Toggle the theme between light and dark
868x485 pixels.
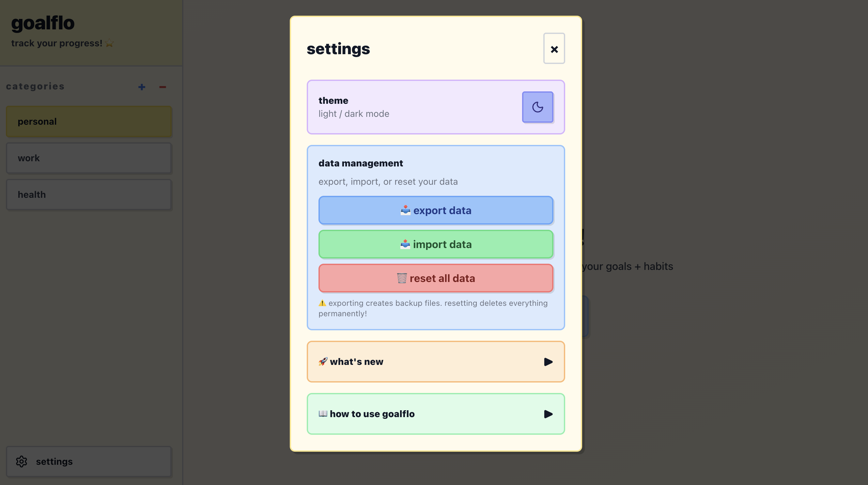point(537,107)
